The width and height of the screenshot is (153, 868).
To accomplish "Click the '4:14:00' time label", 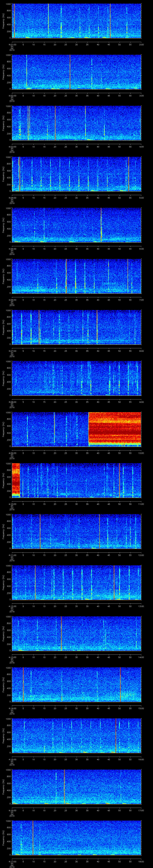I will (x=12, y=708).
